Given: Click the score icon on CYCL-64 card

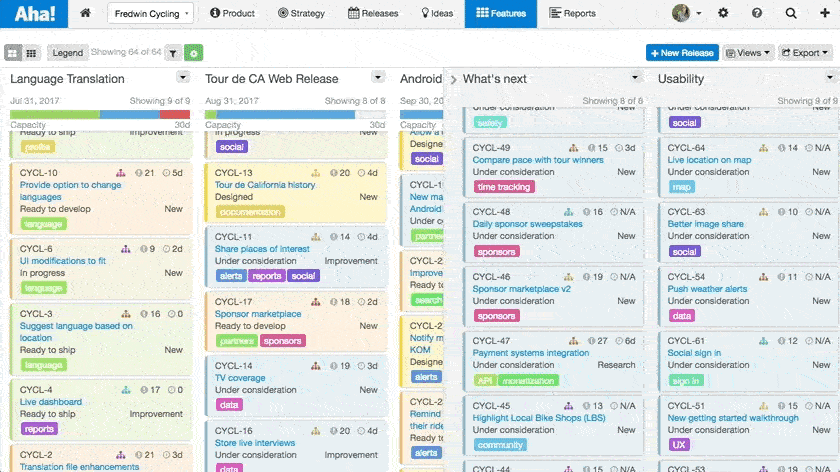Looking at the screenshot, I should click(x=781, y=148).
